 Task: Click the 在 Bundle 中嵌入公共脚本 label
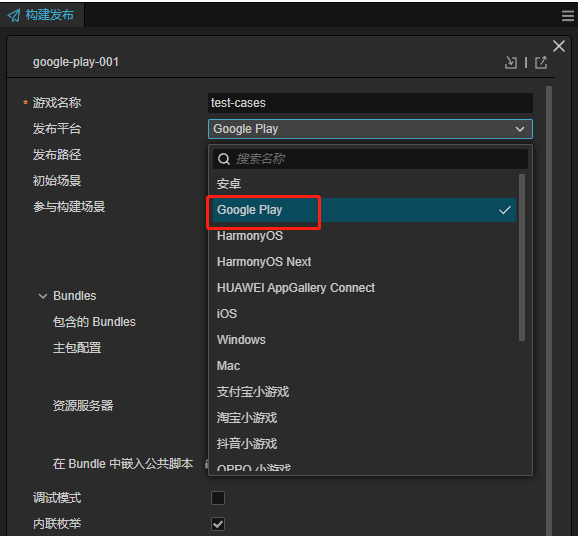(123, 464)
